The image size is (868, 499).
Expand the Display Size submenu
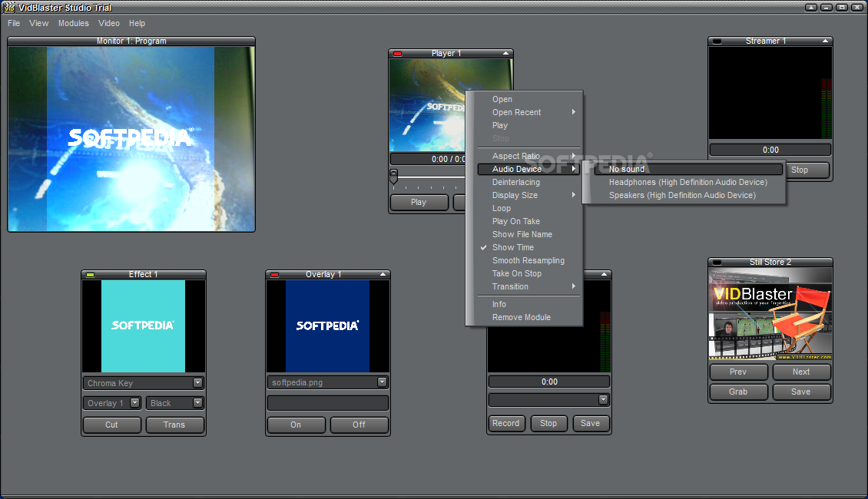528,195
